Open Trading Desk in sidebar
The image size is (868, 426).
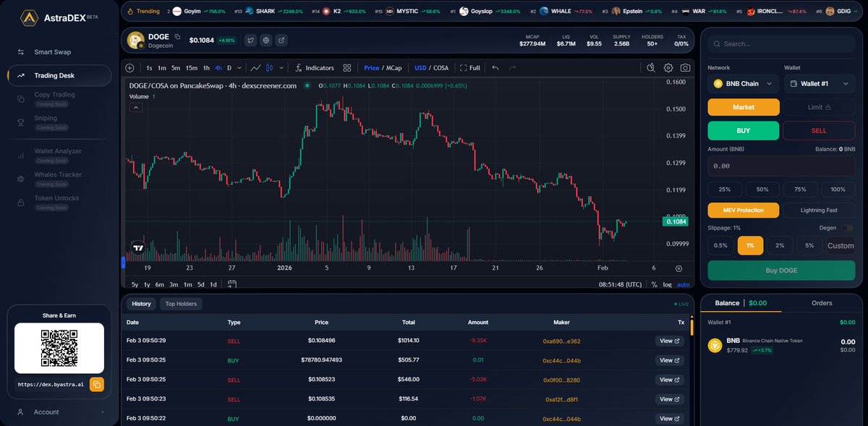(x=59, y=75)
